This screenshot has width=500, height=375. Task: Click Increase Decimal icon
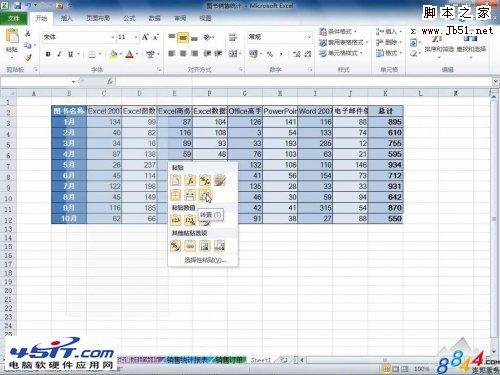click(296, 54)
